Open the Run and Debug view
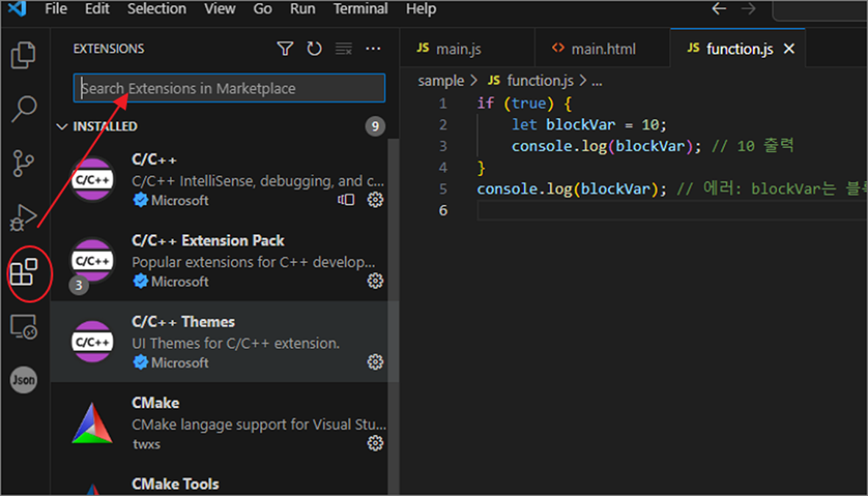The image size is (868, 496). click(x=24, y=217)
